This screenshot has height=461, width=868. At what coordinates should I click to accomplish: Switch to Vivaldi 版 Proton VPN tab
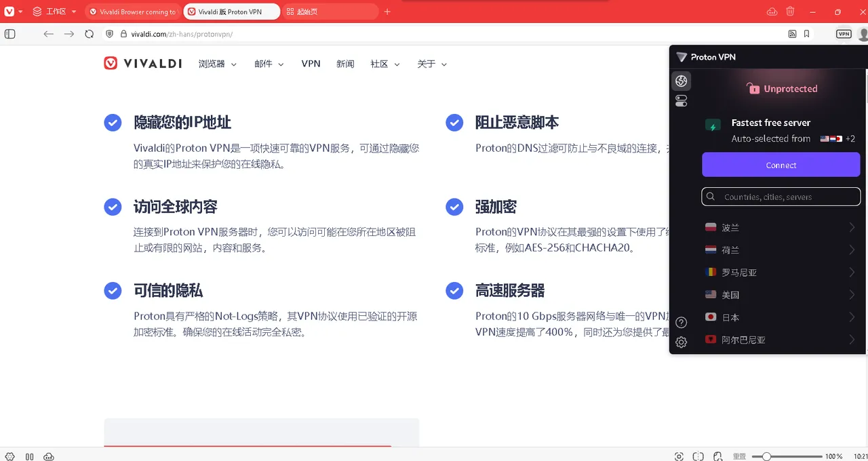(x=231, y=12)
